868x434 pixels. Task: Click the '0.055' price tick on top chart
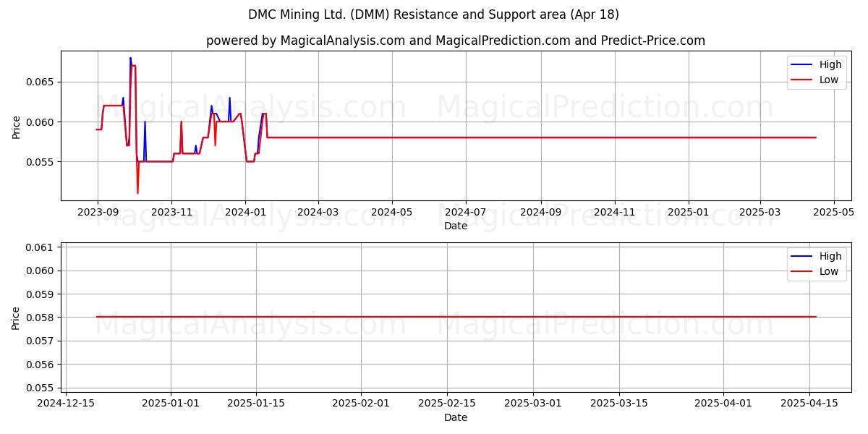[42, 161]
